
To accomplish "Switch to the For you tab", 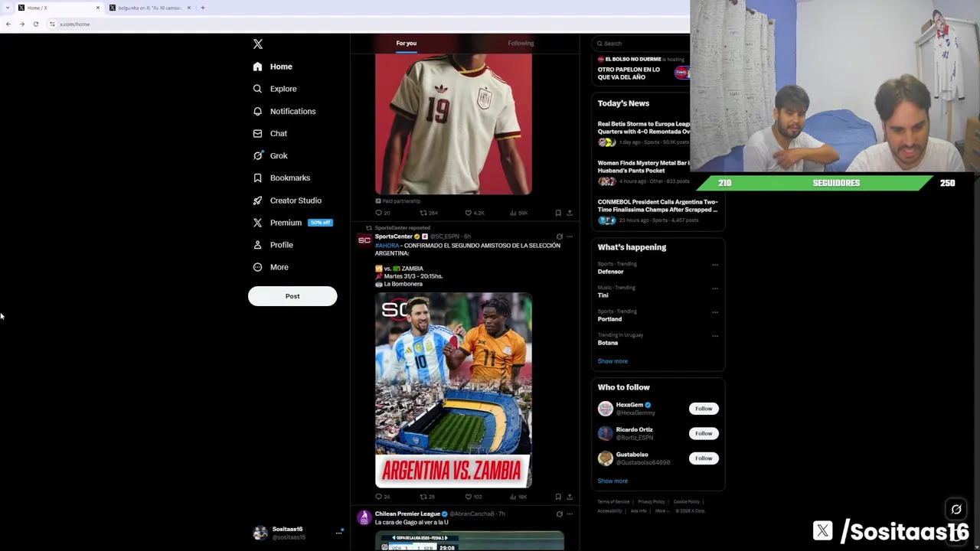I will (407, 44).
